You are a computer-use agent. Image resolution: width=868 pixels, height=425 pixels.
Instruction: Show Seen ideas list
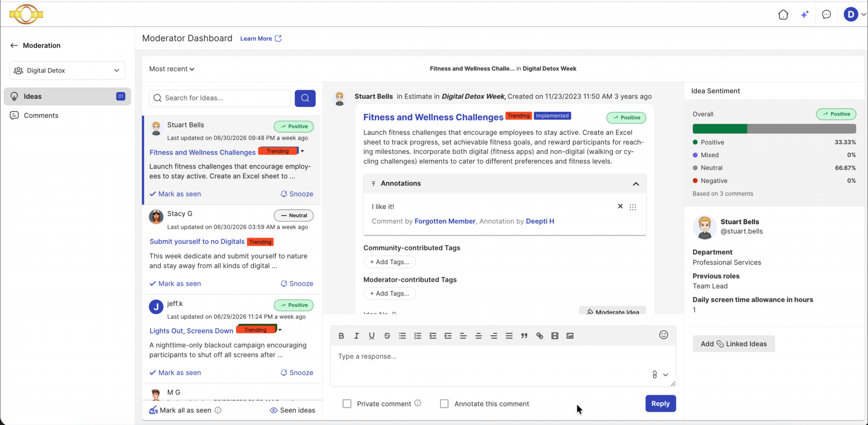coord(293,410)
